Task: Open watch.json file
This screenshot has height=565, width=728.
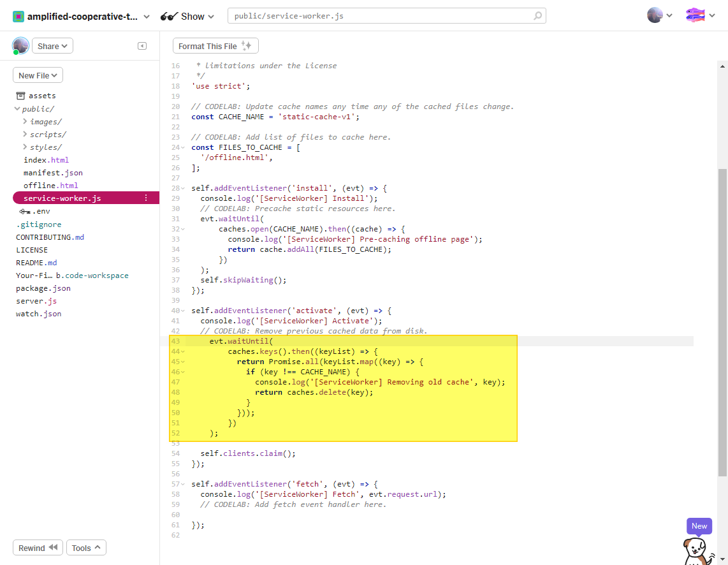Action: click(x=38, y=314)
